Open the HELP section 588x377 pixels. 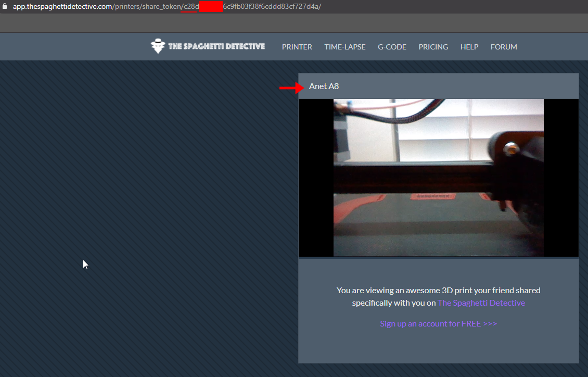[x=469, y=46]
